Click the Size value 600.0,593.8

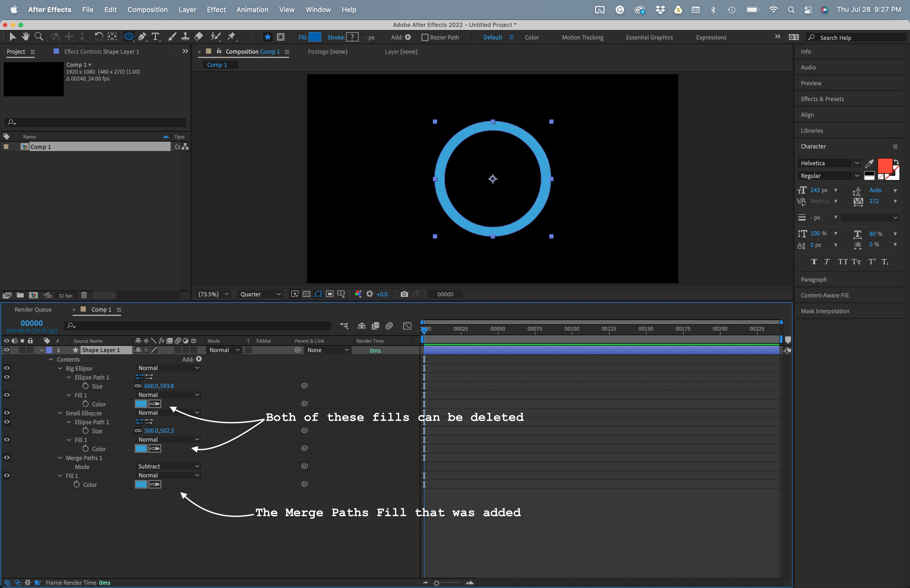coord(159,386)
